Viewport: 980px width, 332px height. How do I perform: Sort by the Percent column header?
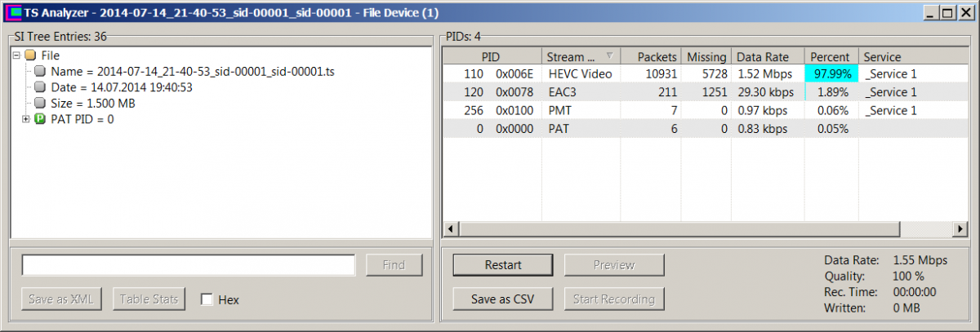pyautogui.click(x=829, y=57)
